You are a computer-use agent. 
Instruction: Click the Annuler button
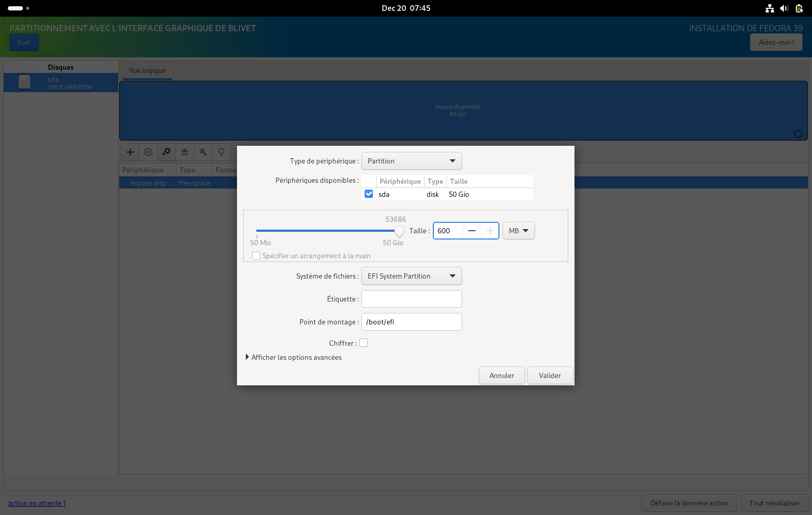502,375
